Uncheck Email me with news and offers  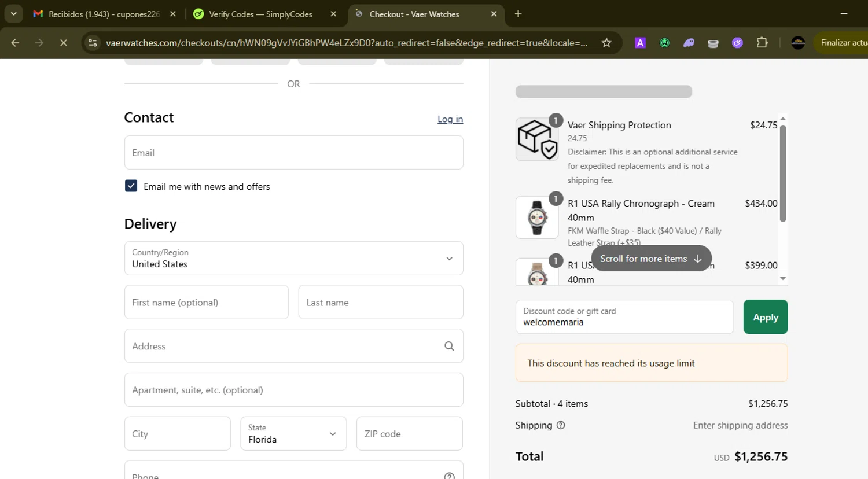click(x=131, y=186)
